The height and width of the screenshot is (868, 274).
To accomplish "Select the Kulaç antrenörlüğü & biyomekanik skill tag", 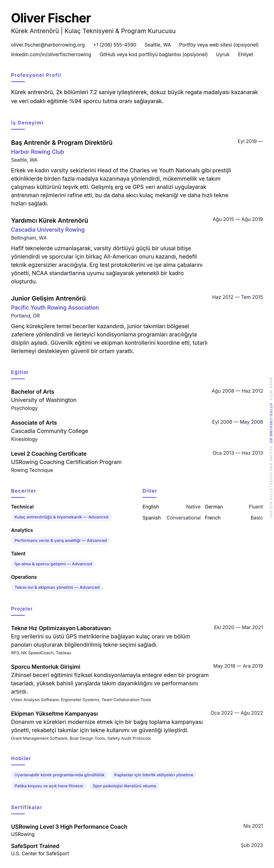I will [61, 517].
